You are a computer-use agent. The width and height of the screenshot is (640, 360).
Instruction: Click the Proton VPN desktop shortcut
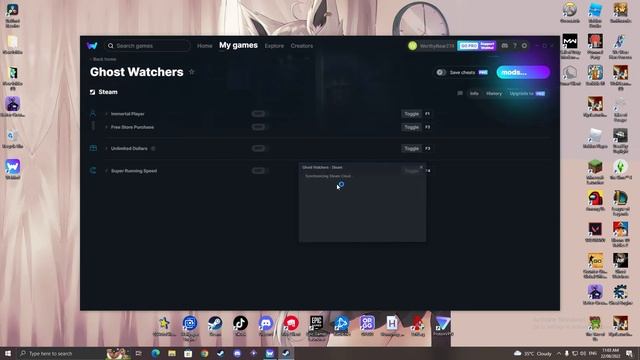tap(442, 325)
